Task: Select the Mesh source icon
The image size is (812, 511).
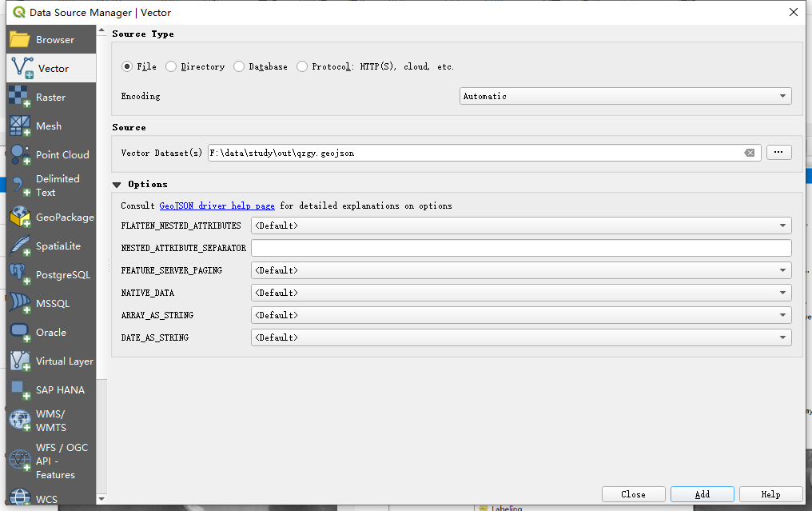Action: [20, 126]
